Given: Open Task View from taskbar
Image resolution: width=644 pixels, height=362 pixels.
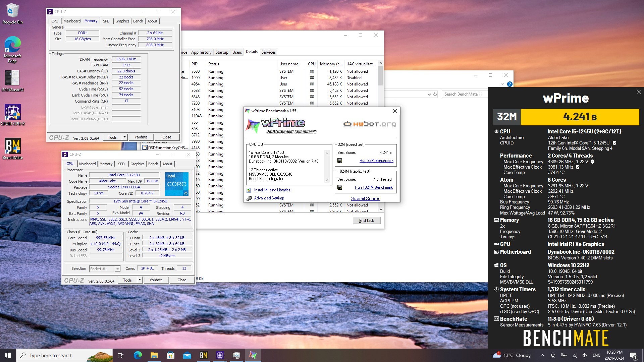Looking at the screenshot, I should point(121,355).
